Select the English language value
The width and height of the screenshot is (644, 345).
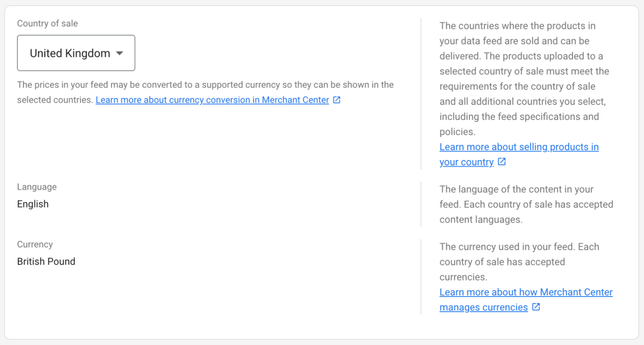point(33,204)
